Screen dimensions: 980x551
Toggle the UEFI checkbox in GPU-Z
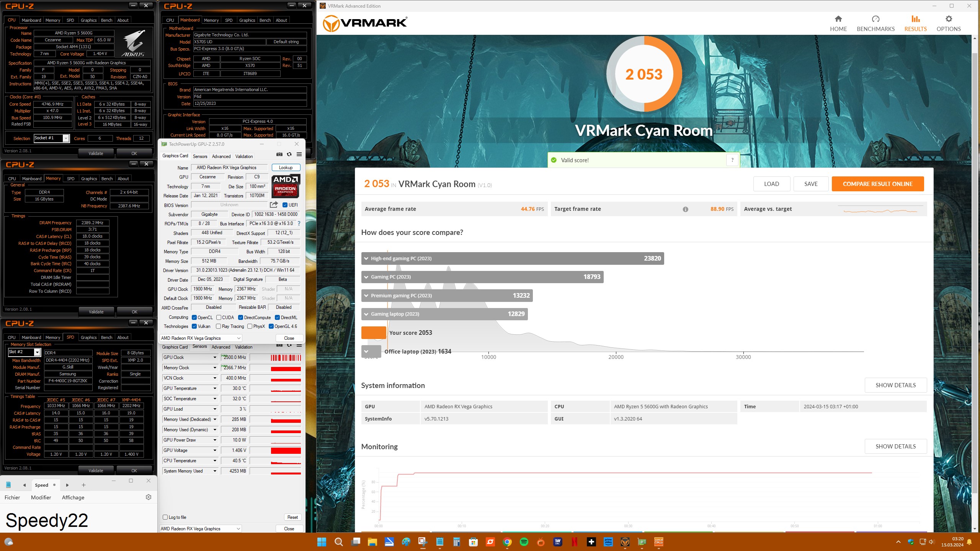[x=285, y=205]
